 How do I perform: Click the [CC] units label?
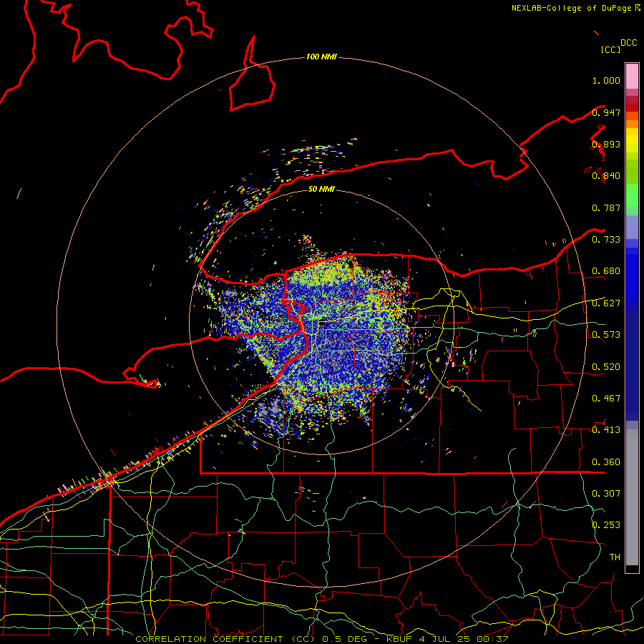tap(611, 49)
